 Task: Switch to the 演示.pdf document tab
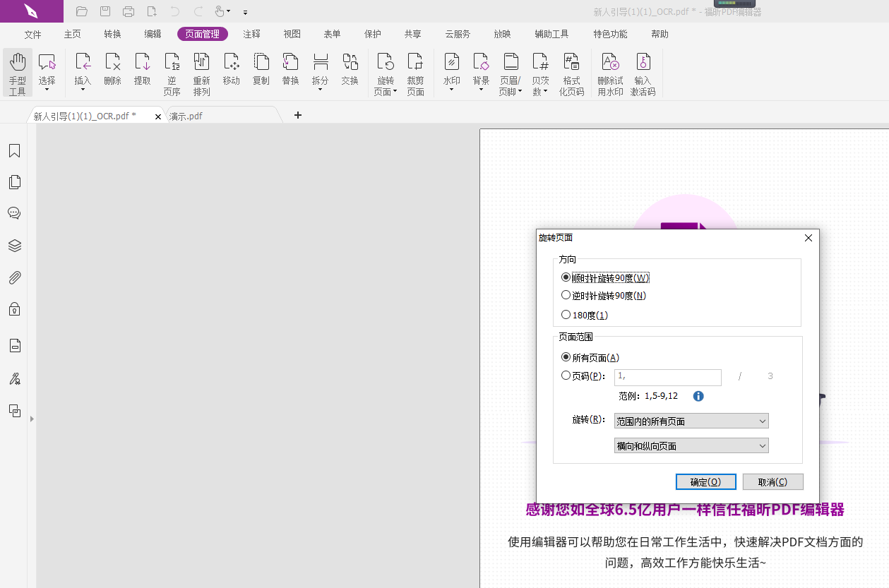(187, 115)
